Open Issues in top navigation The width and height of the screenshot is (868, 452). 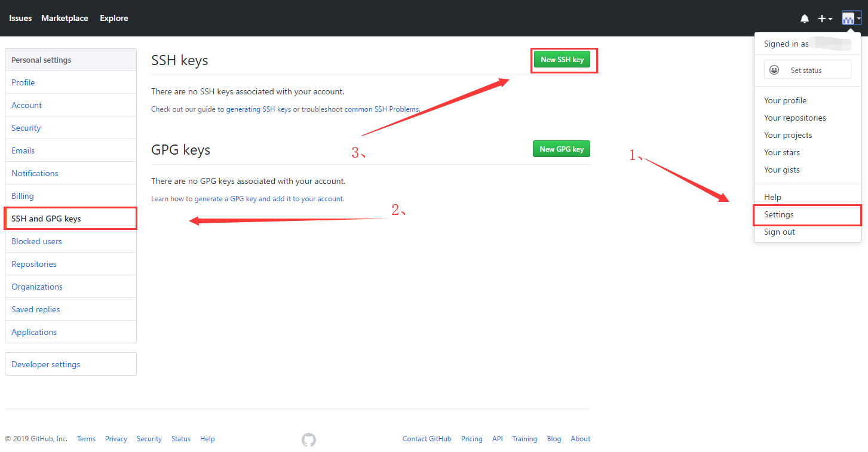pos(20,18)
